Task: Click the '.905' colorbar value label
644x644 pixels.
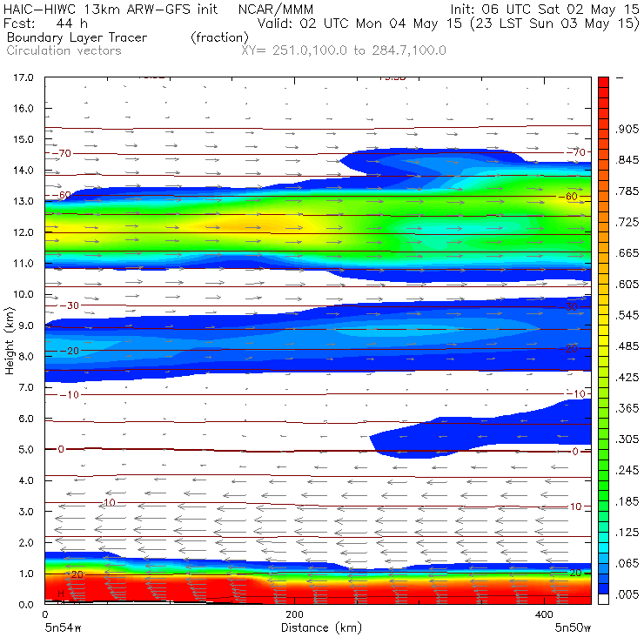Action: [627, 129]
